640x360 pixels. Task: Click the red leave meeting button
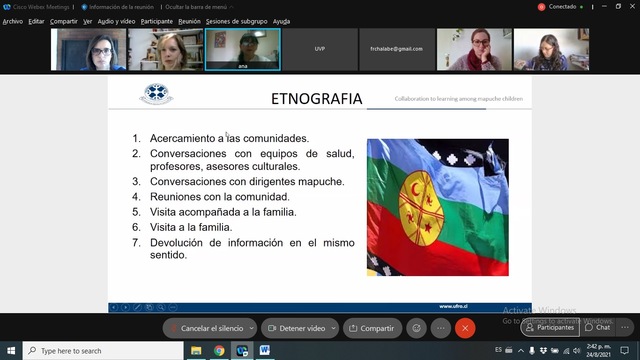465,328
